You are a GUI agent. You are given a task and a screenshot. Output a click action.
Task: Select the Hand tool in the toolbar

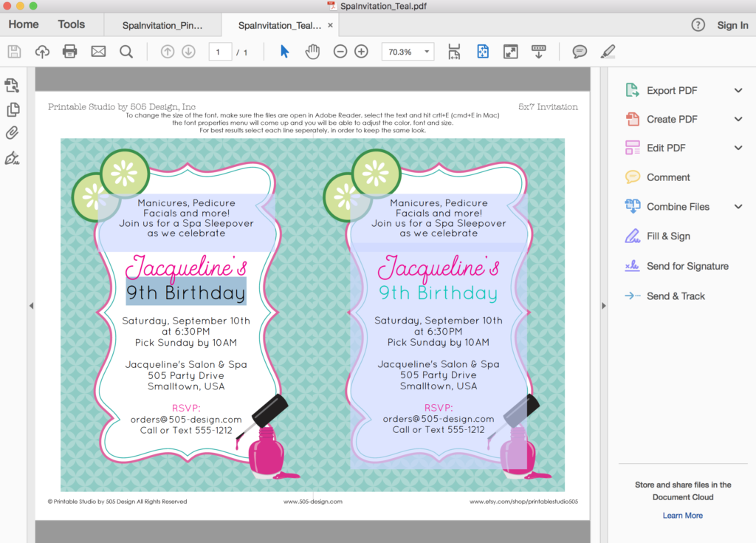click(312, 51)
